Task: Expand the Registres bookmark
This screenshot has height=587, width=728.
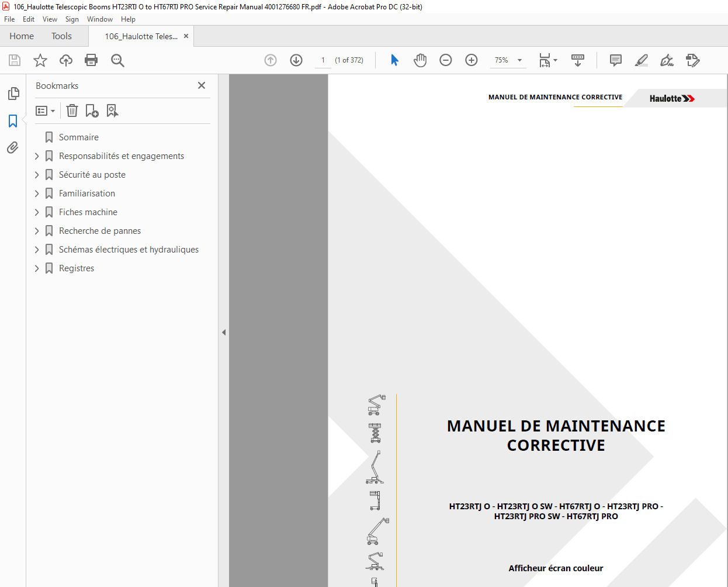Action: pos(37,268)
